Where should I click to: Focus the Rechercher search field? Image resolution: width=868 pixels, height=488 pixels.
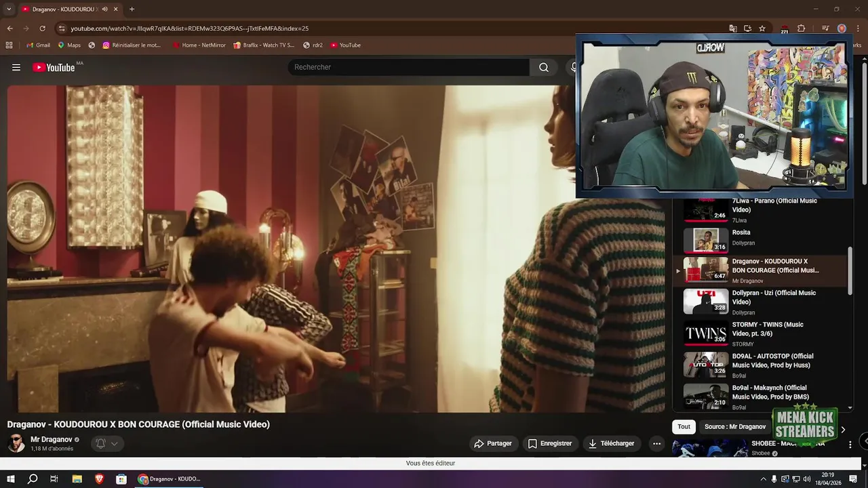pyautogui.click(x=408, y=67)
